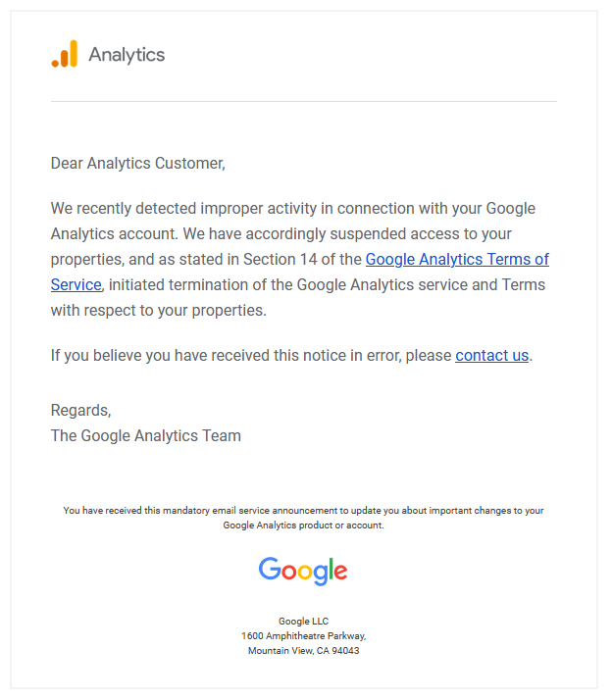The height and width of the screenshot is (700, 612).
Task: Follow the "contact us" link
Action: pos(491,356)
